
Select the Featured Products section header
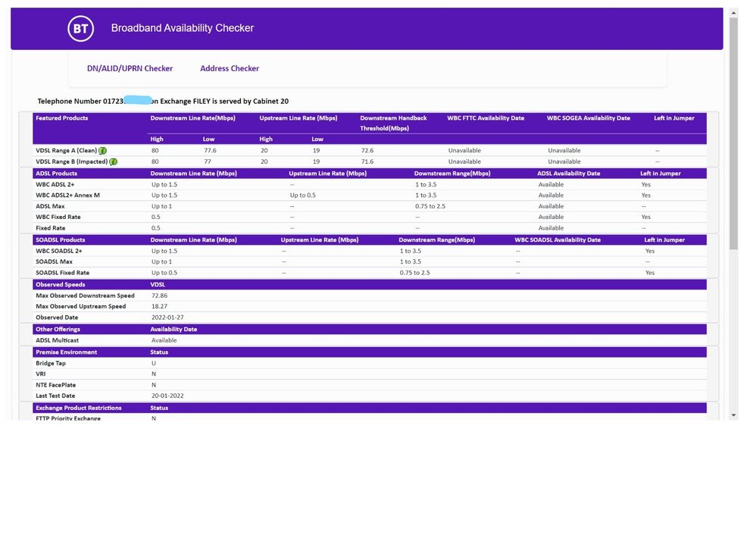click(62, 118)
